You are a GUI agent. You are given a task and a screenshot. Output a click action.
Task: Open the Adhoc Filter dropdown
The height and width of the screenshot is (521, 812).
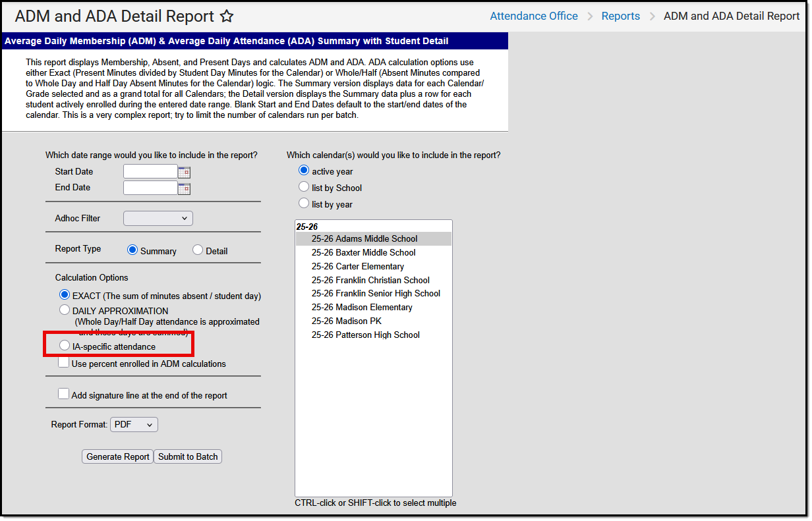(158, 218)
